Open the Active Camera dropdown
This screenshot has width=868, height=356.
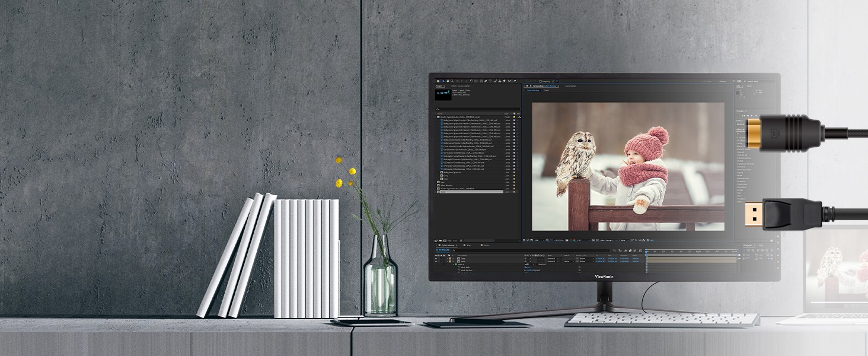click(x=607, y=240)
